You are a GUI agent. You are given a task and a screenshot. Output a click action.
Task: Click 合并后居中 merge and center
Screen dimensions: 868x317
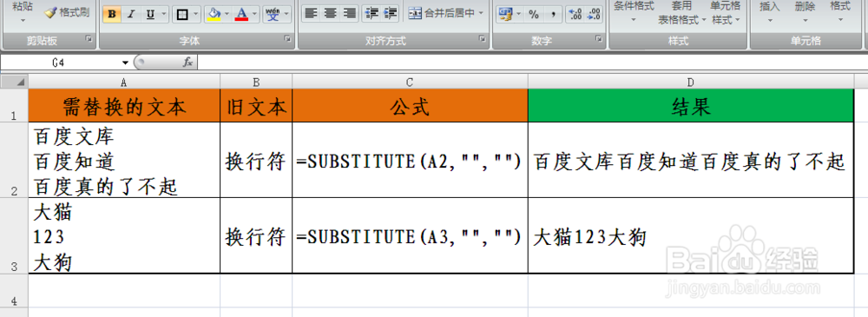pyautogui.click(x=441, y=13)
